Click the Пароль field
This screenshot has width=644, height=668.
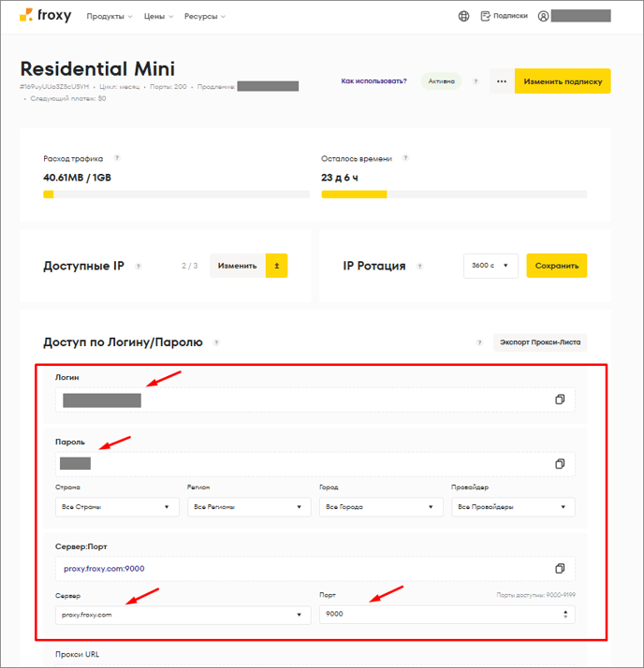tap(315, 464)
